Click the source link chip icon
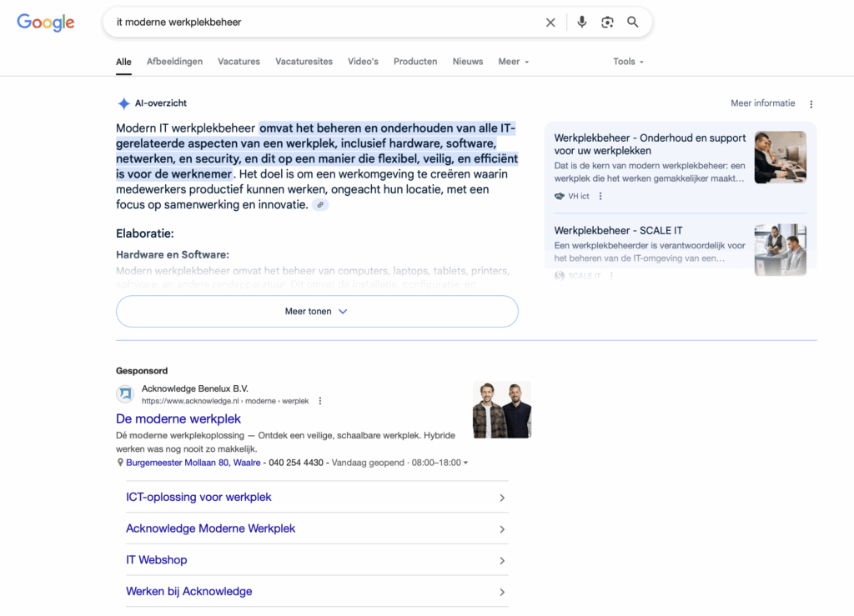The image size is (854, 616). coord(320,205)
